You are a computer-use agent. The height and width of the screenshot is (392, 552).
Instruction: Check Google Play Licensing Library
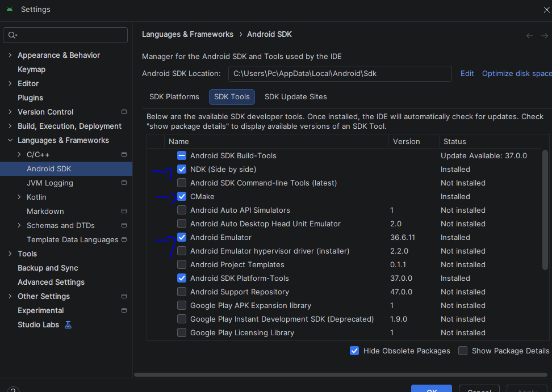tap(182, 332)
